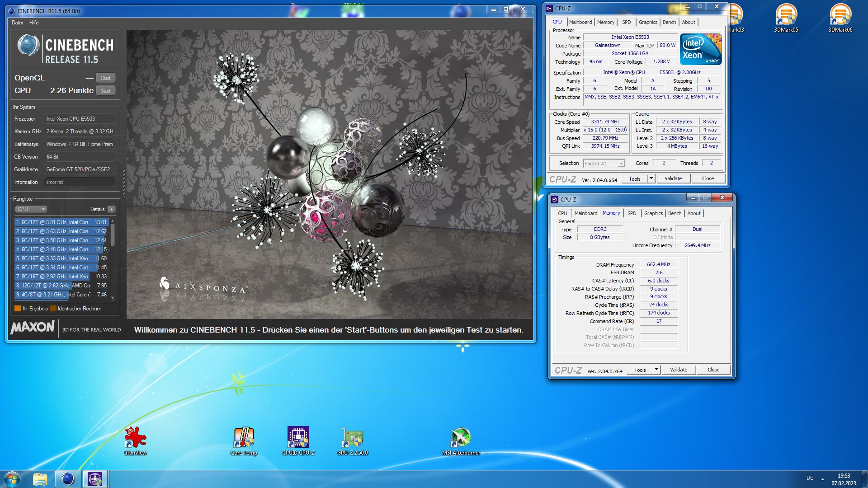Open GPU-Z 2.50.0 desktop shortcut
868x488 pixels.
[352, 441]
